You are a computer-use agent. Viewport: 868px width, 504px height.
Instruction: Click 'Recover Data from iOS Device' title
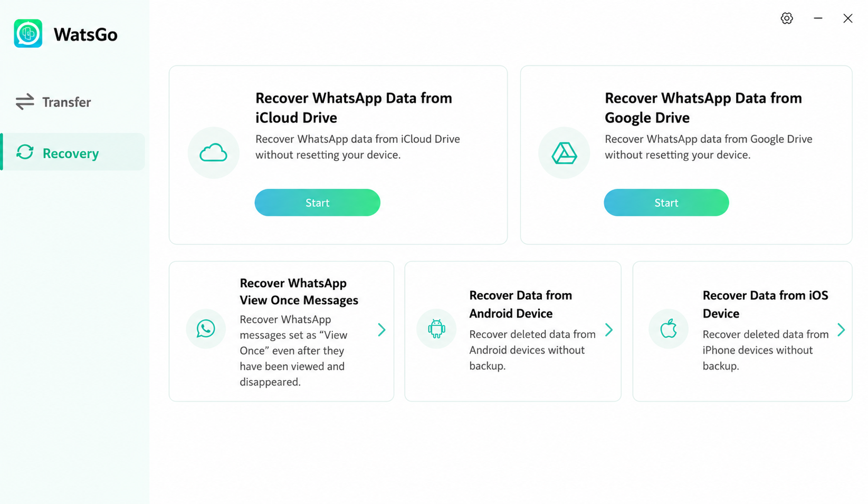pos(766,304)
